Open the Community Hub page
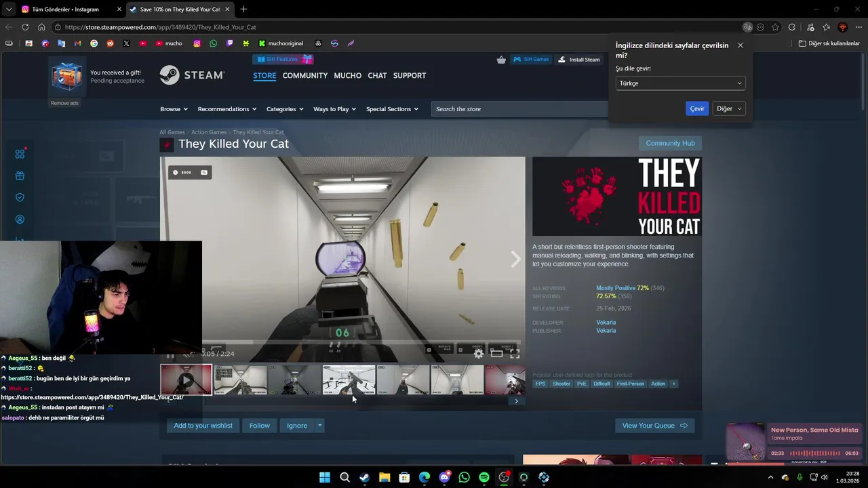 pyautogui.click(x=670, y=143)
